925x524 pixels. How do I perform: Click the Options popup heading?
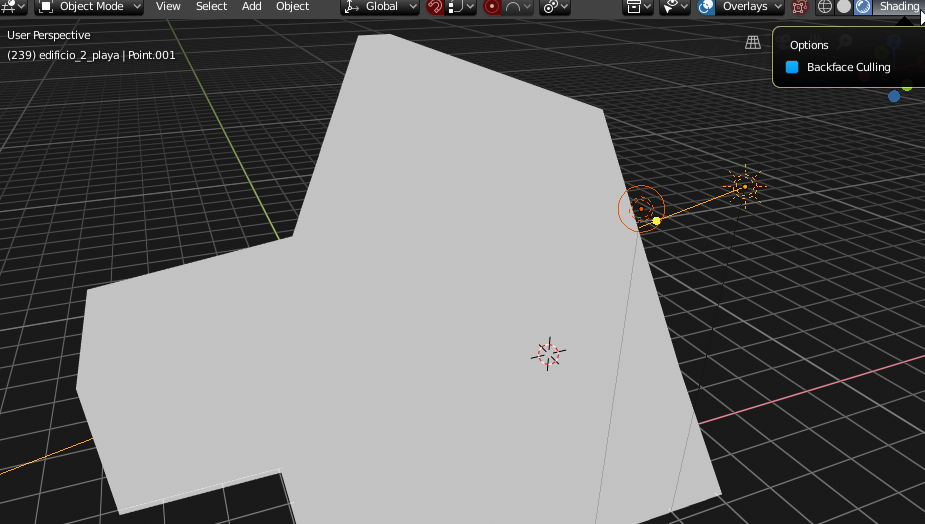[x=809, y=45]
